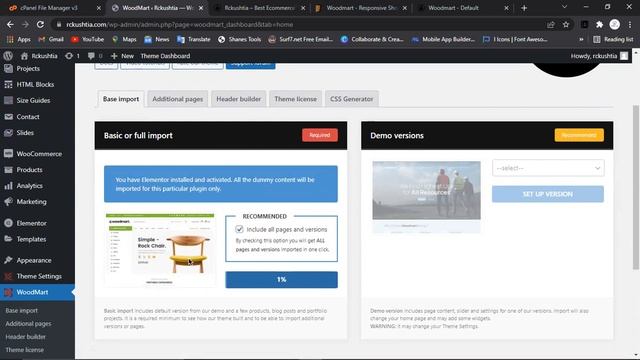This screenshot has width=640, height=360.
Task: Open Analytics bar chart icon
Action: [x=8, y=186]
